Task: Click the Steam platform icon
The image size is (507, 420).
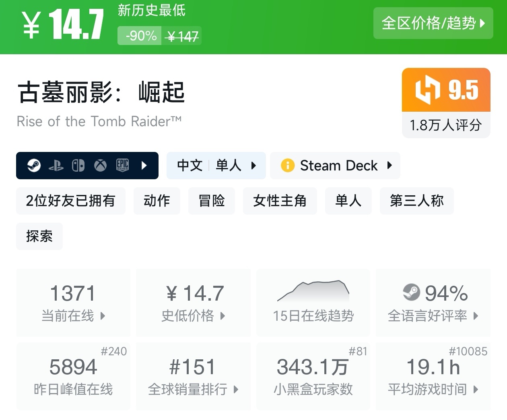Action: [34, 166]
